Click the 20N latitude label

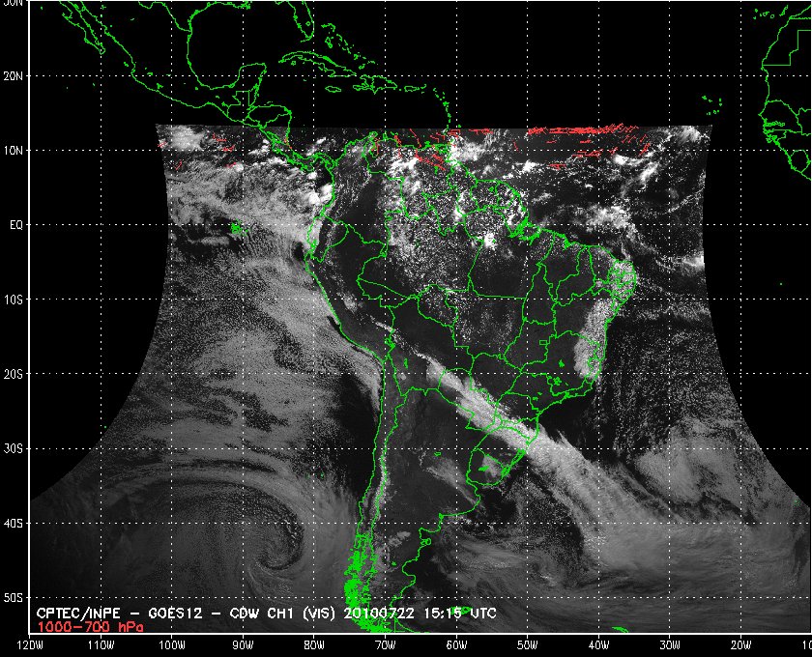tap(13, 76)
